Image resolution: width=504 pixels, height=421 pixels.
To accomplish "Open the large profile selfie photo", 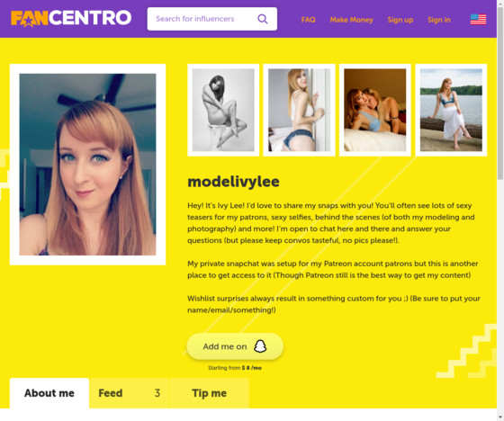I will (x=88, y=165).
